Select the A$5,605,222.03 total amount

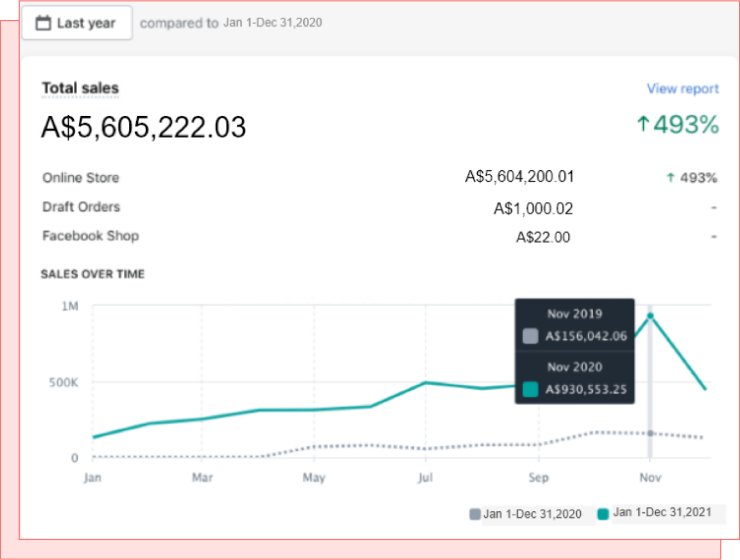point(144,127)
